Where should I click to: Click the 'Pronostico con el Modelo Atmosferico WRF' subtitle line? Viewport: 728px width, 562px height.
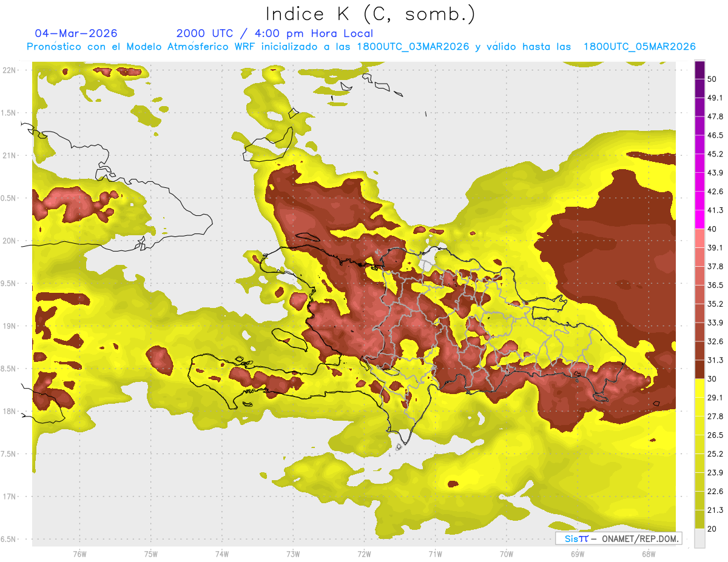[x=361, y=47]
